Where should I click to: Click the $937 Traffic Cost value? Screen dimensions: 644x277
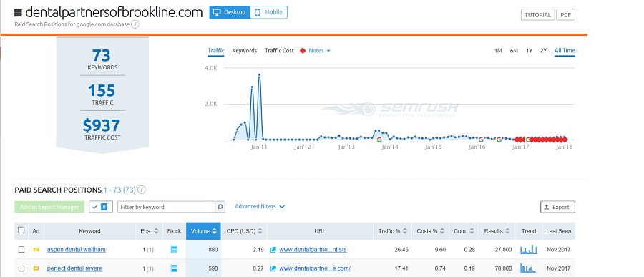point(102,125)
